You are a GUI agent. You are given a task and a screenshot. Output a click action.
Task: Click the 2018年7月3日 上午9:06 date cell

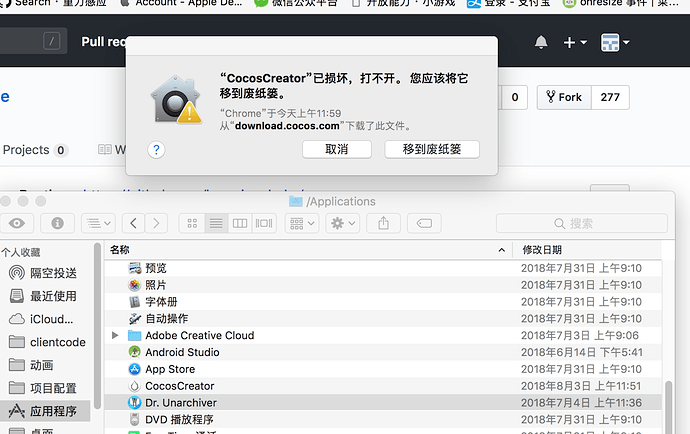click(x=580, y=335)
